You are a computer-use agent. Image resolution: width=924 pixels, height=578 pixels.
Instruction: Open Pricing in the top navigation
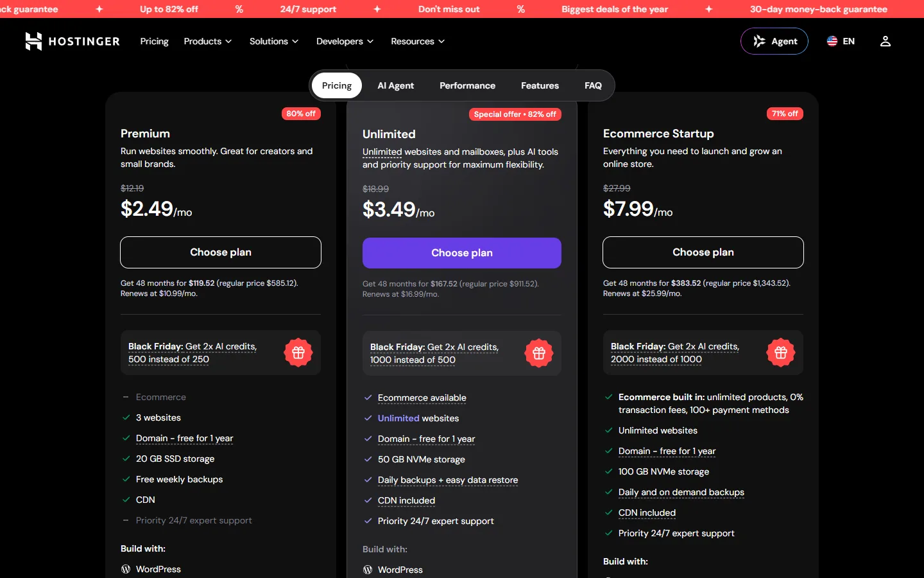pyautogui.click(x=155, y=41)
